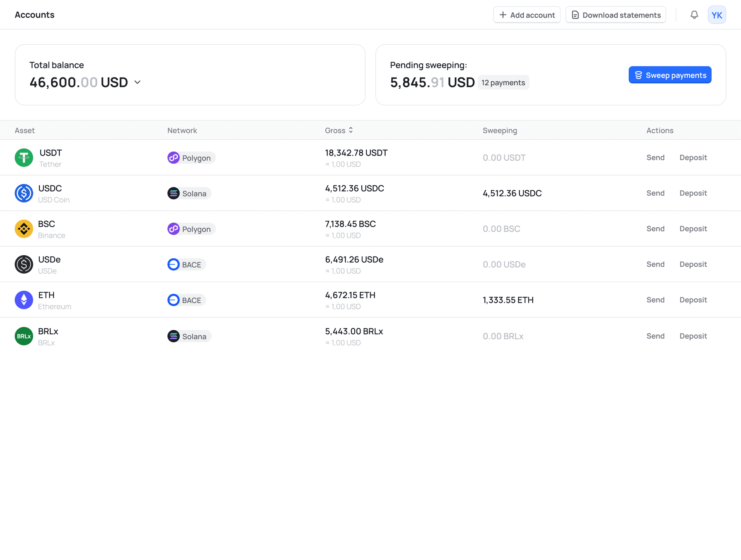The image size is (741, 560).
Task: Click the 12 payments badge
Action: click(x=503, y=82)
